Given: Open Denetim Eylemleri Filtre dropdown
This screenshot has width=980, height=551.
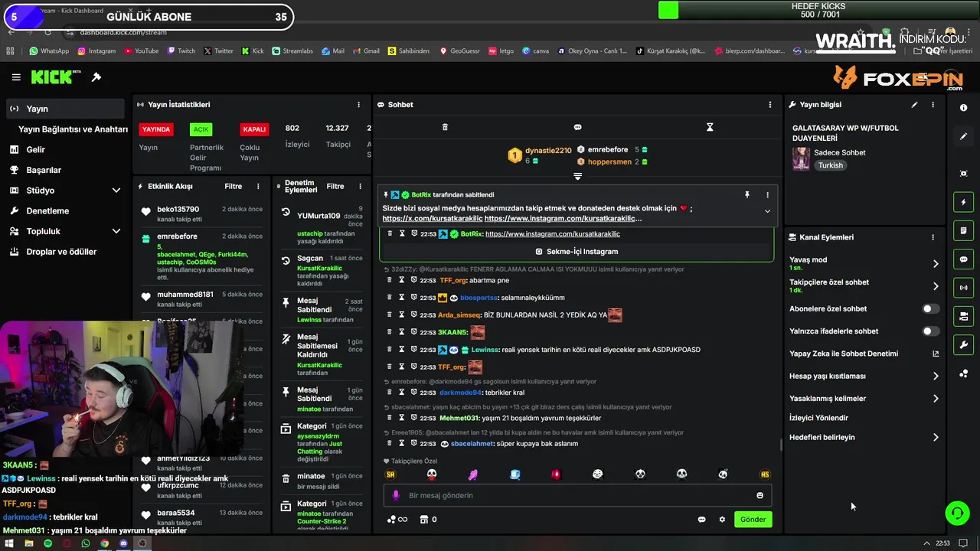Looking at the screenshot, I should click(x=335, y=187).
